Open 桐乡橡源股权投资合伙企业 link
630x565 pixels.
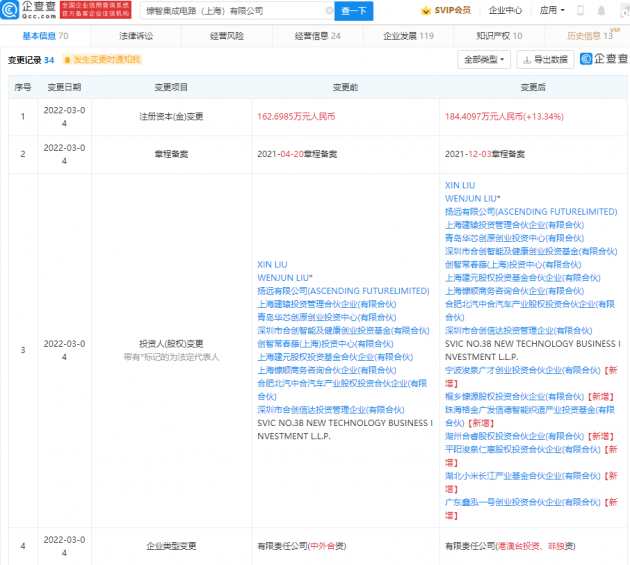514,397
